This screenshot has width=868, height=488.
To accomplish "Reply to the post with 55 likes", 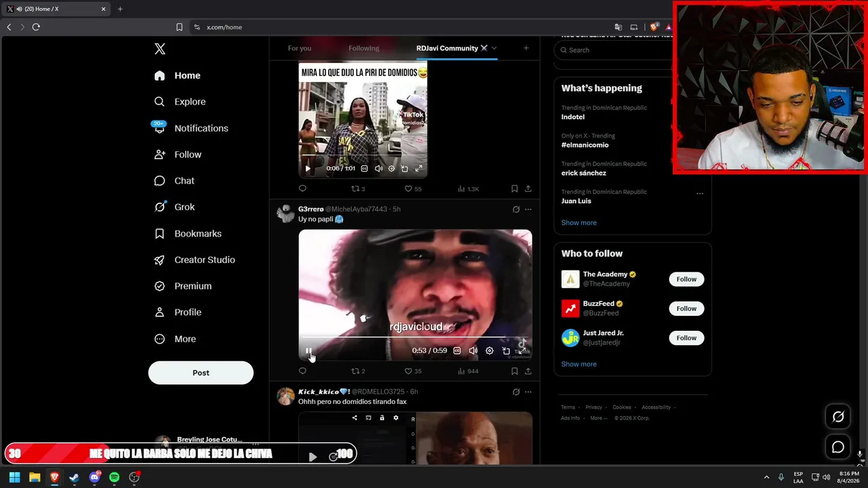I will (x=302, y=188).
